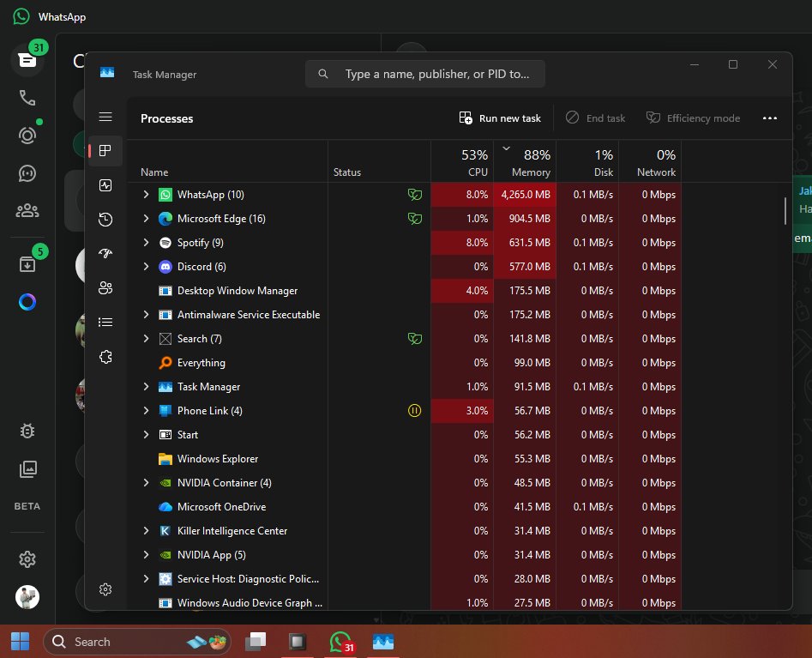The height and width of the screenshot is (658, 812).
Task: Expand the Microsoft Edge (16) process group
Action: [x=146, y=218]
